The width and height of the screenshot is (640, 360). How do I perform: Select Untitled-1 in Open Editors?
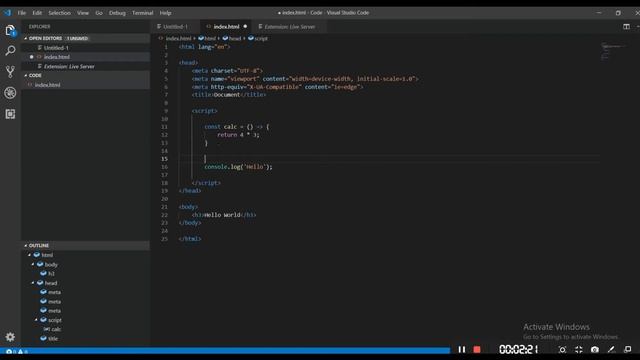86,48
